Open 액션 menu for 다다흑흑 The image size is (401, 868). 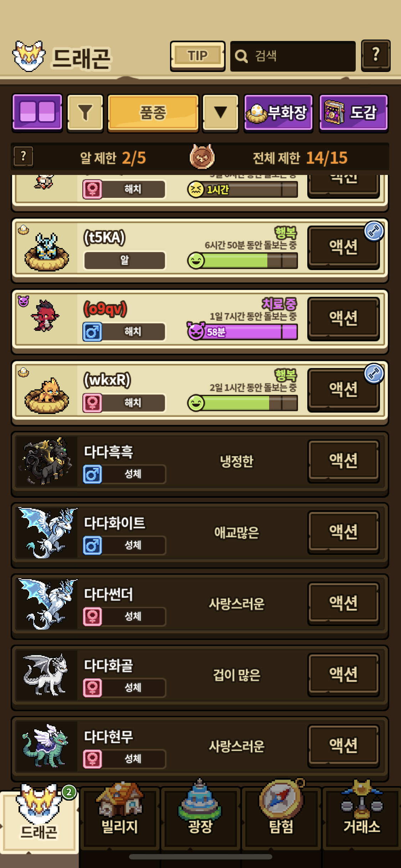pos(343,461)
